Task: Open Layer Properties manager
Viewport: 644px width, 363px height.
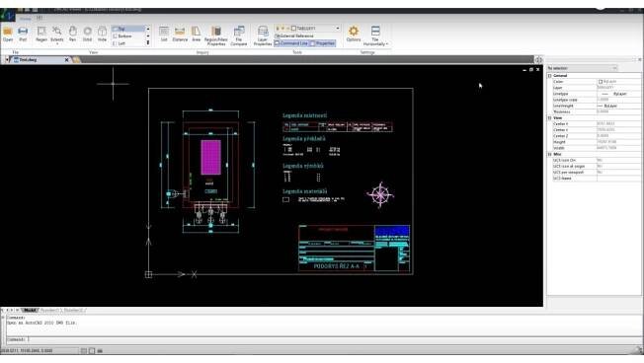Action: (x=263, y=36)
